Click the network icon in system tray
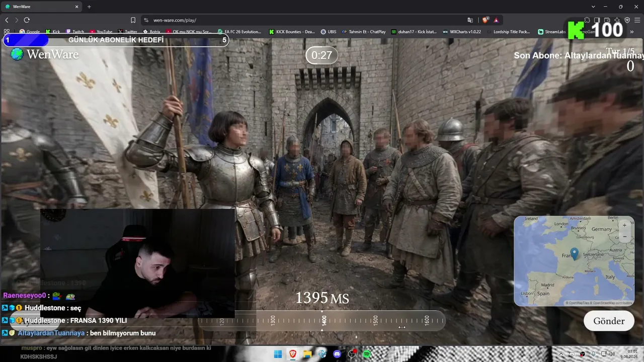This screenshot has width=644, height=362. (x=603, y=354)
